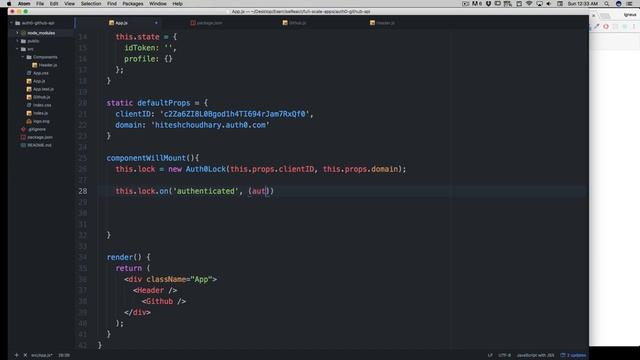Open the Packages menu
The image size is (640, 360).
[x=133, y=4]
